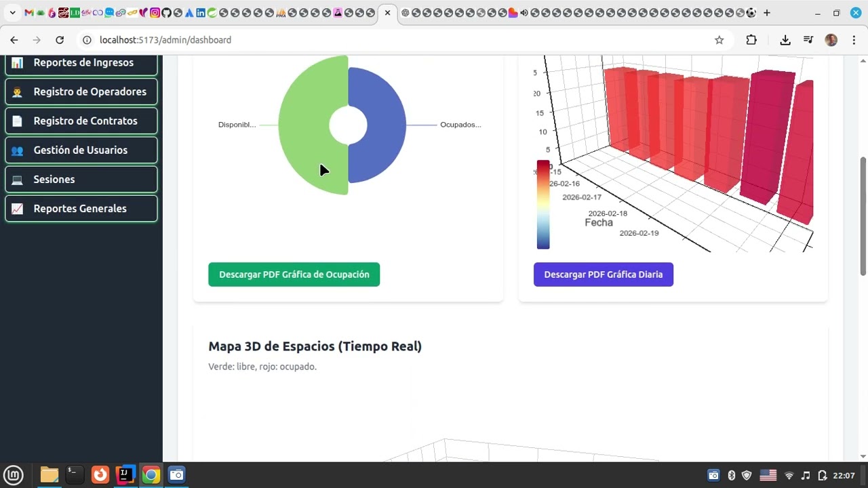Image resolution: width=868 pixels, height=488 pixels.
Task: Download the occupancy chart PDF
Action: [294, 274]
